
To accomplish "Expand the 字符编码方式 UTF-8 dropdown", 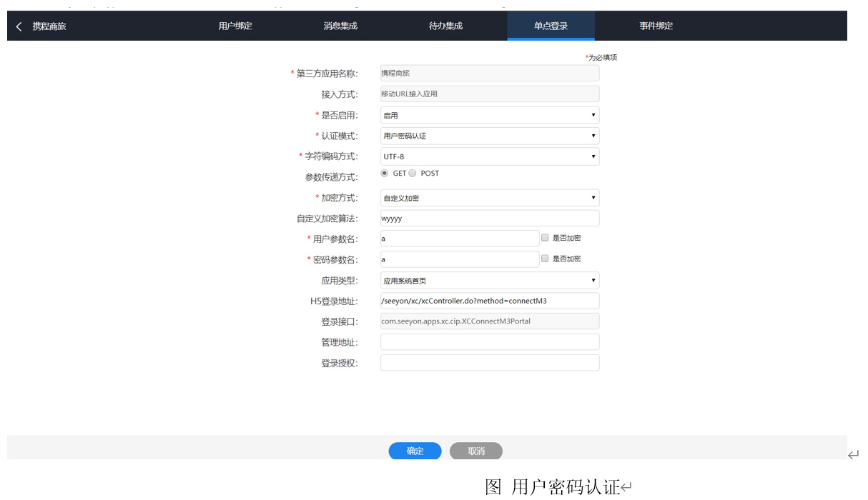I will (489, 156).
